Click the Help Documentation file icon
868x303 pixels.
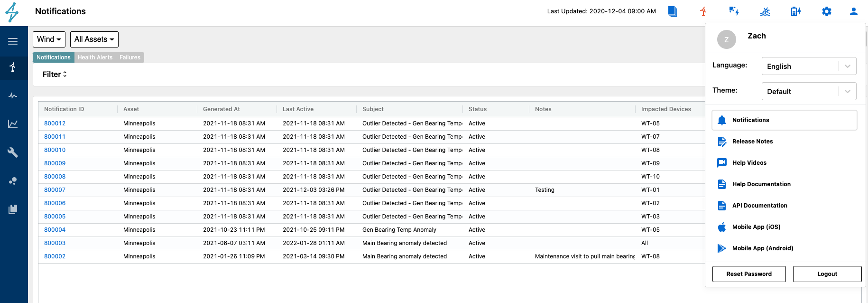722,184
